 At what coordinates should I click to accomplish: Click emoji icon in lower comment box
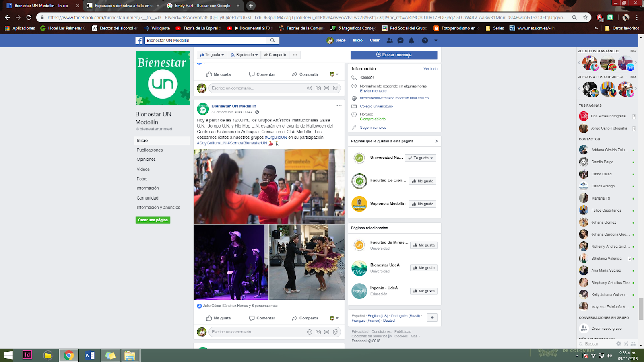click(310, 332)
